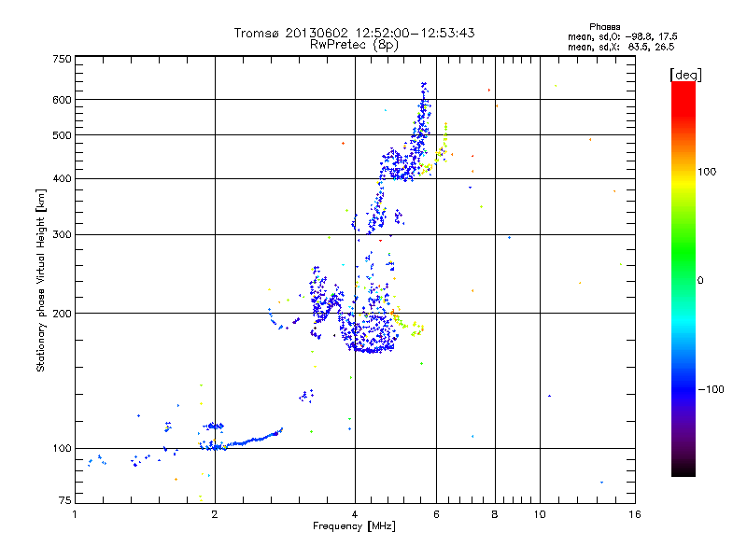
Task: Click the '6' frequency axis label
Action: (x=436, y=514)
